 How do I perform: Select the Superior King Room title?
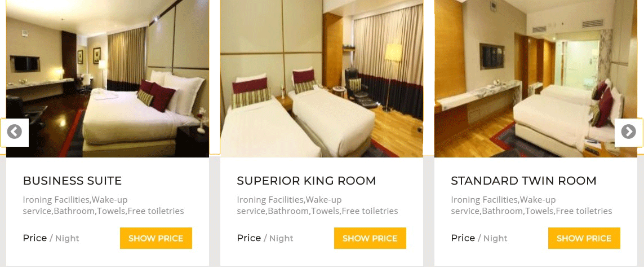pyautogui.click(x=307, y=181)
